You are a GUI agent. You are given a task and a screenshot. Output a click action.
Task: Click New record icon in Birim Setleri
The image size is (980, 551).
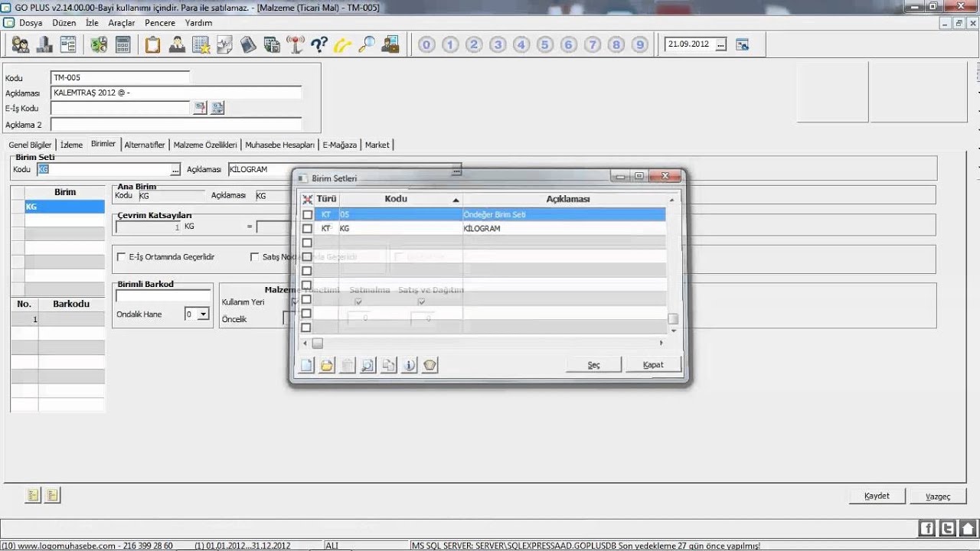306,365
